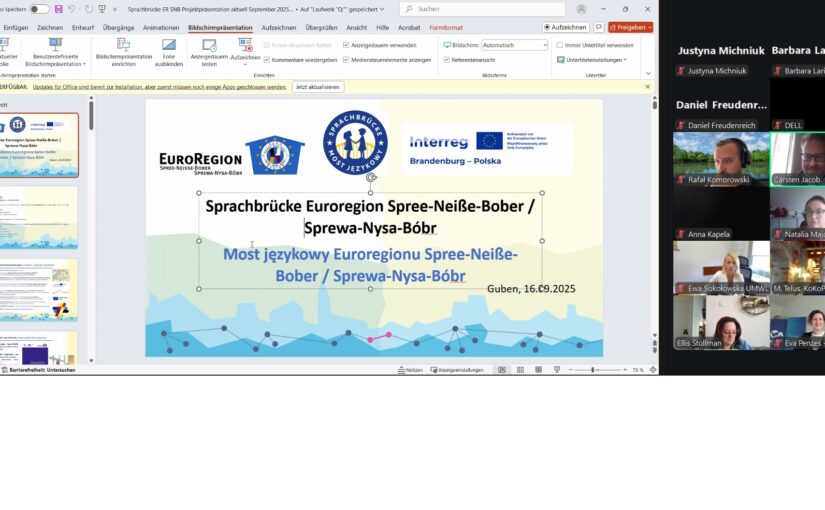Switch to the Übergänge tab
825x510 pixels.
coord(118,27)
